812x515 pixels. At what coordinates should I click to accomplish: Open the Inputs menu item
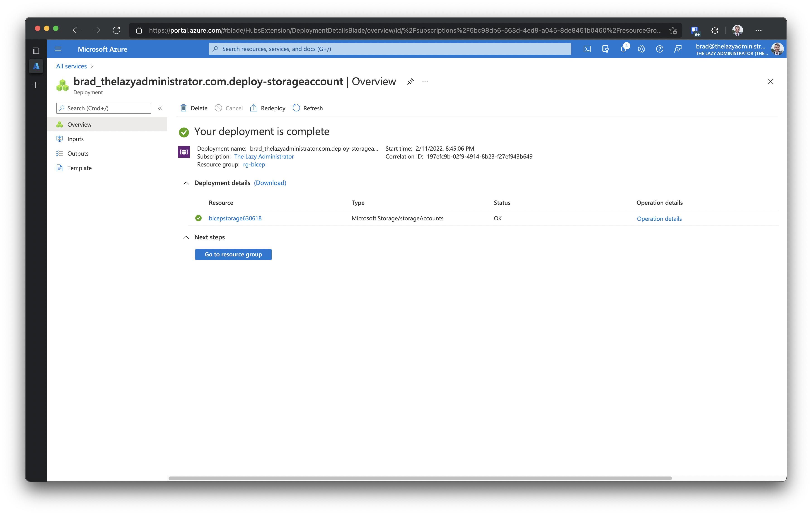click(x=107, y=139)
